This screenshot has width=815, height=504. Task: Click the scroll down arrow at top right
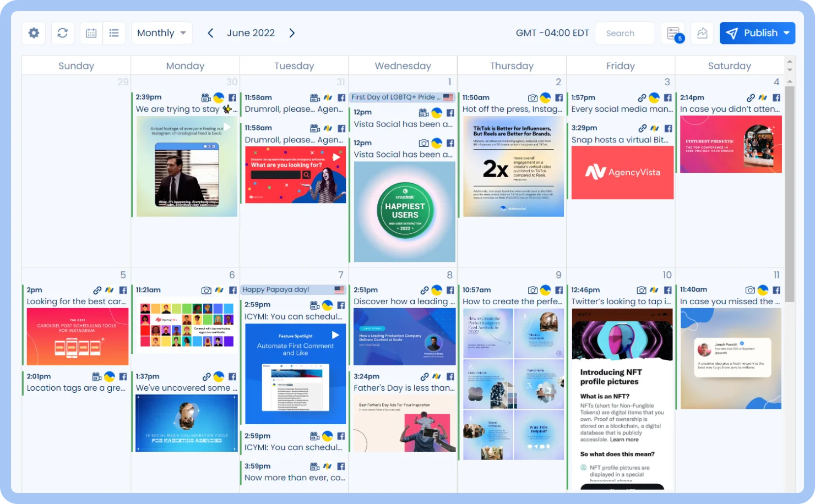pyautogui.click(x=790, y=70)
